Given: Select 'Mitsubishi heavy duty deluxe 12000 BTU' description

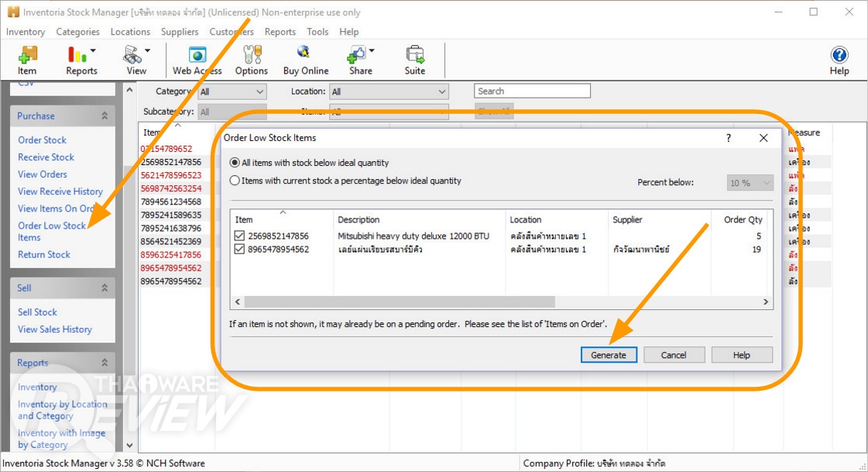Looking at the screenshot, I should (x=413, y=236).
